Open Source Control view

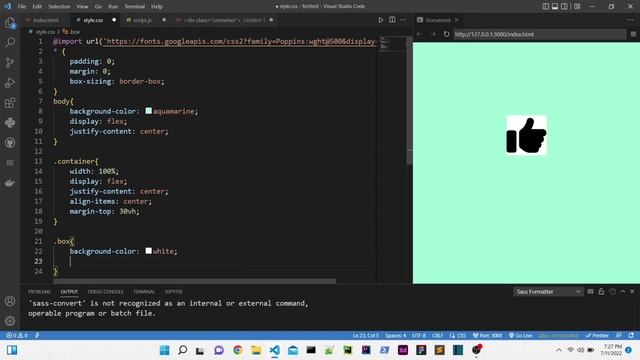point(10,62)
